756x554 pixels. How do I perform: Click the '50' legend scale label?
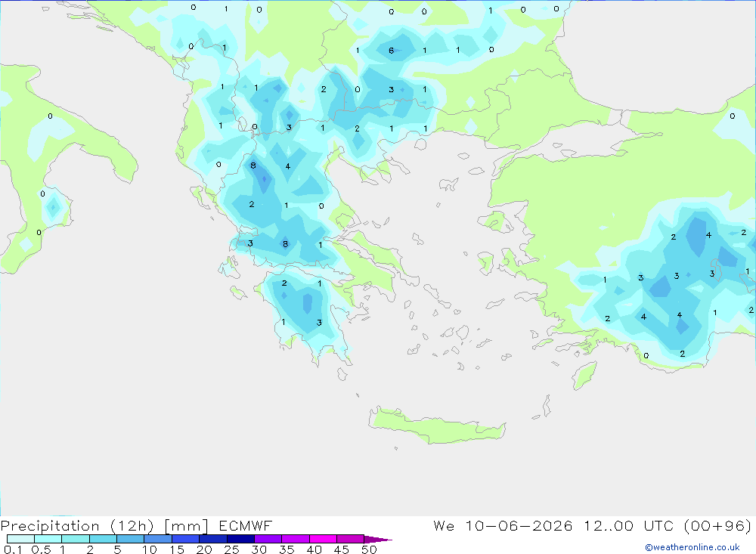(x=369, y=549)
